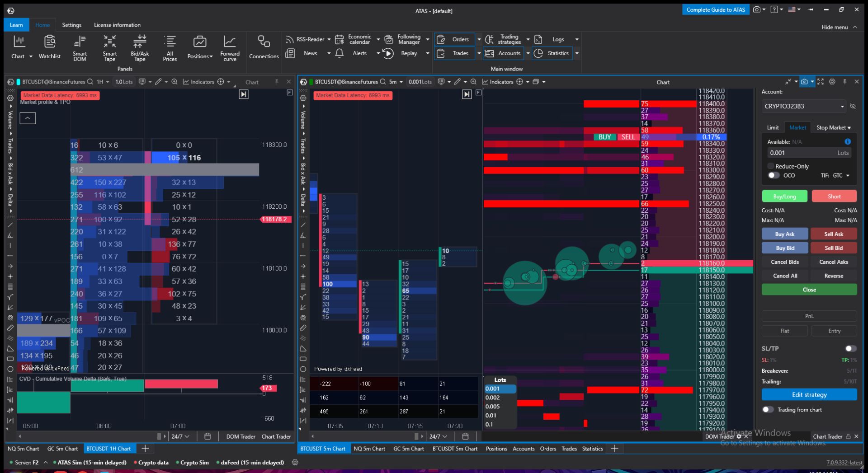Select 0.005 in the Lots list
The image size is (868, 473).
pos(500,406)
